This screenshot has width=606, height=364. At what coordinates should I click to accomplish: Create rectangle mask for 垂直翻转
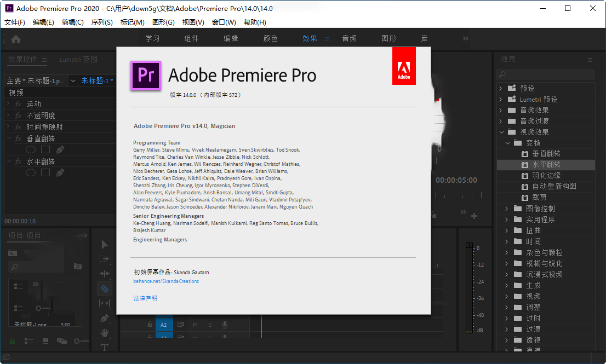(45, 150)
